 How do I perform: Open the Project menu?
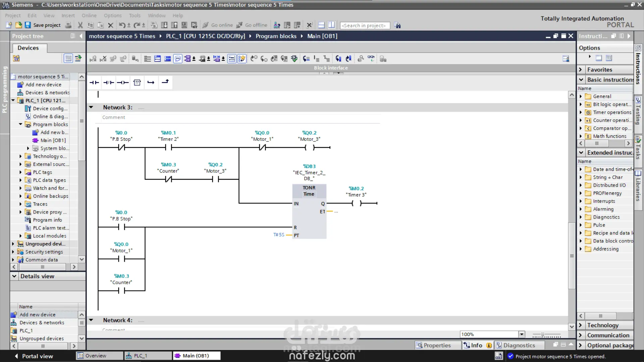pyautogui.click(x=13, y=15)
